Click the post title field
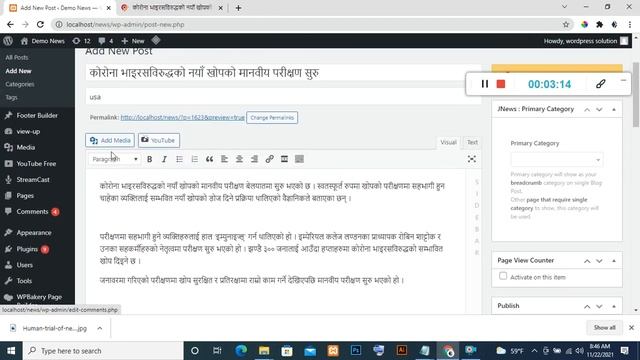Image resolution: width=640 pixels, height=360 pixels. pyautogui.click(x=283, y=73)
